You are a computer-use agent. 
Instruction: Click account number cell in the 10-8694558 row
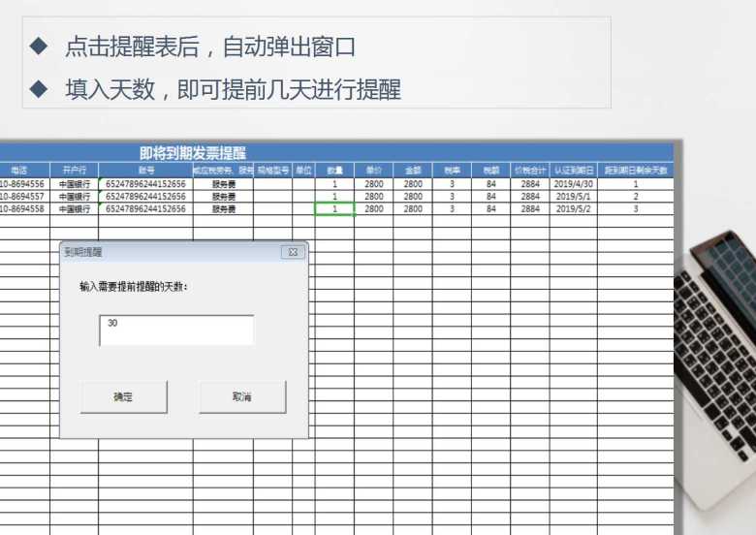145,209
